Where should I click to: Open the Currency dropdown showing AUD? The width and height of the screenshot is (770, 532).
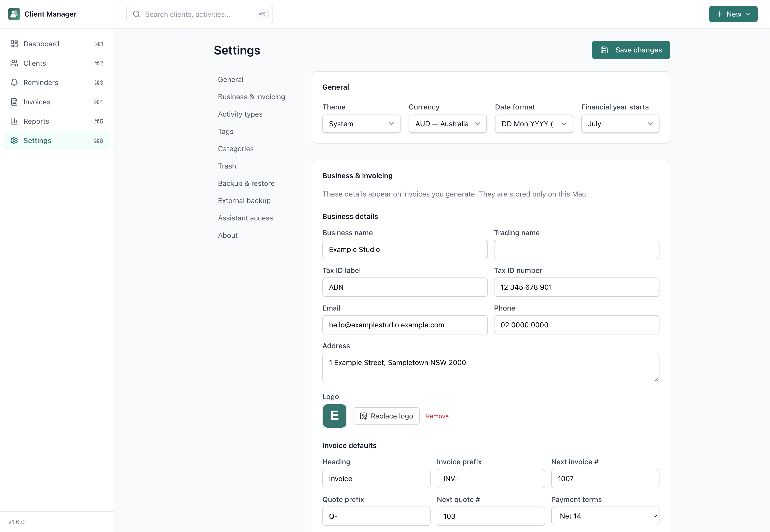click(x=448, y=124)
